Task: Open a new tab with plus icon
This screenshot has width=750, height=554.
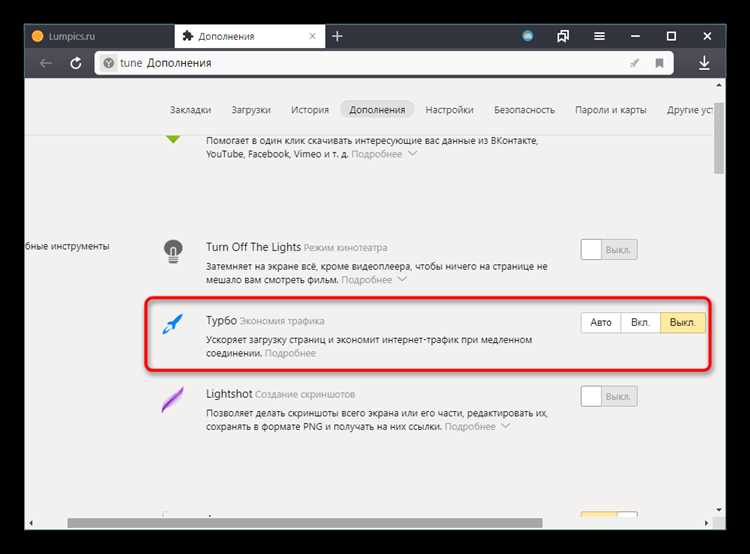Action: tap(337, 36)
